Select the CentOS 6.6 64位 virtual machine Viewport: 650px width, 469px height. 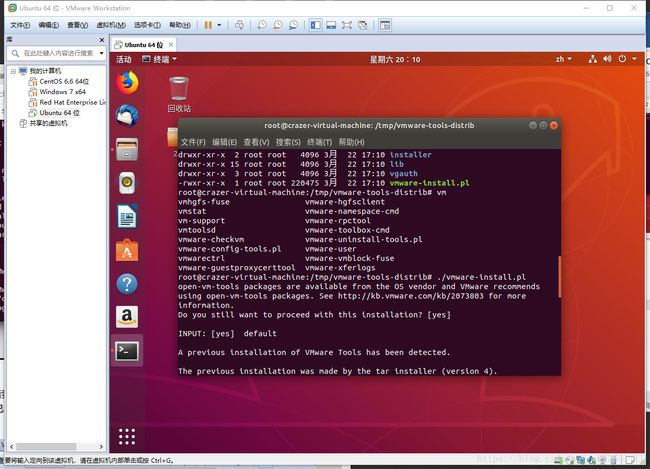click(64, 81)
